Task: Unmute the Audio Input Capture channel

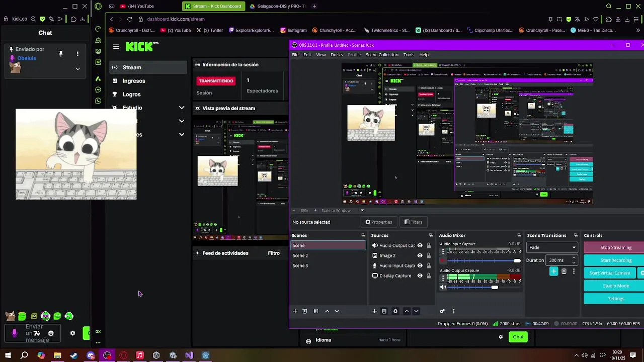Action: [443, 260]
